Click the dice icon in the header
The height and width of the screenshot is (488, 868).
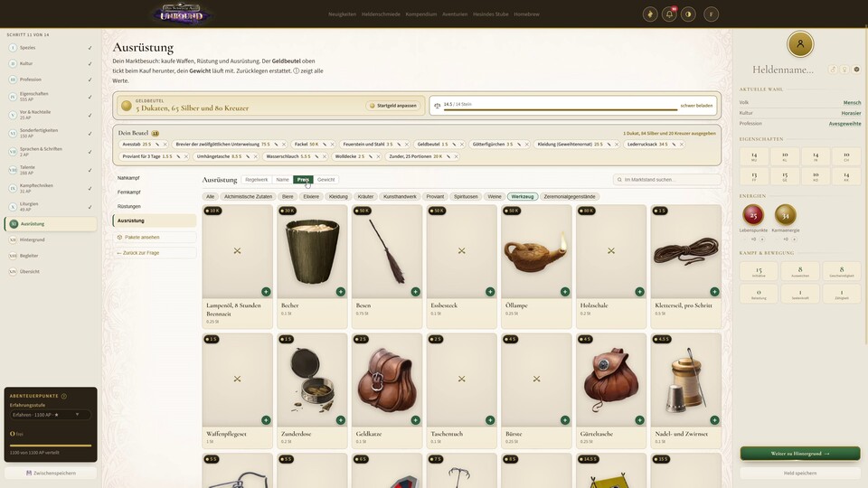click(x=650, y=14)
